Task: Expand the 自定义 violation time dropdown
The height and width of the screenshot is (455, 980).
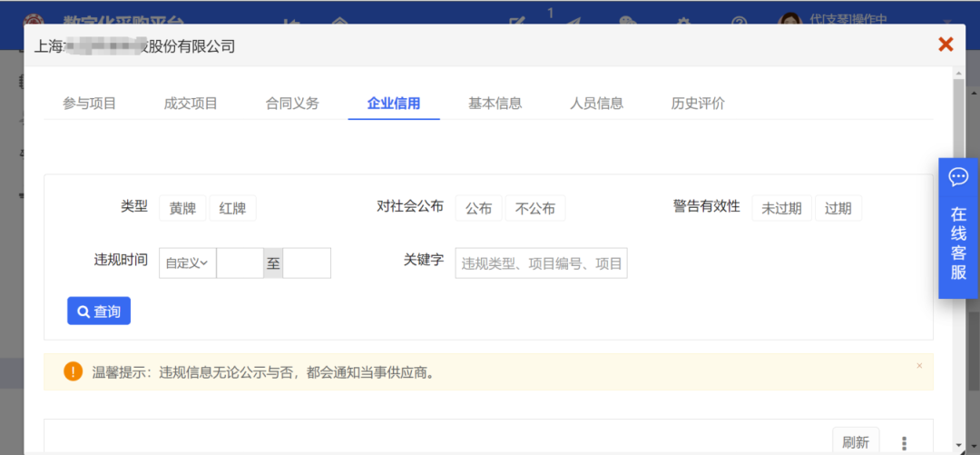Action: click(187, 263)
